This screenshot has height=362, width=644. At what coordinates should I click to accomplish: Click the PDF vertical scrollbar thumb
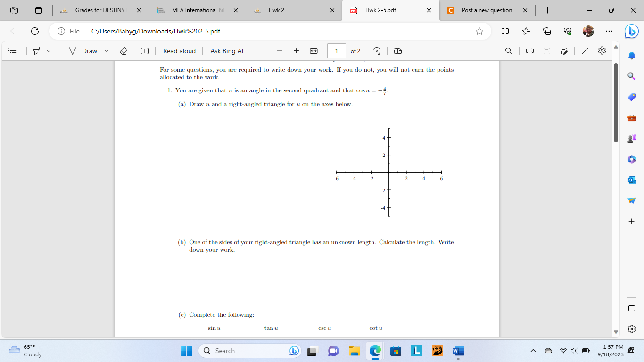(616, 102)
